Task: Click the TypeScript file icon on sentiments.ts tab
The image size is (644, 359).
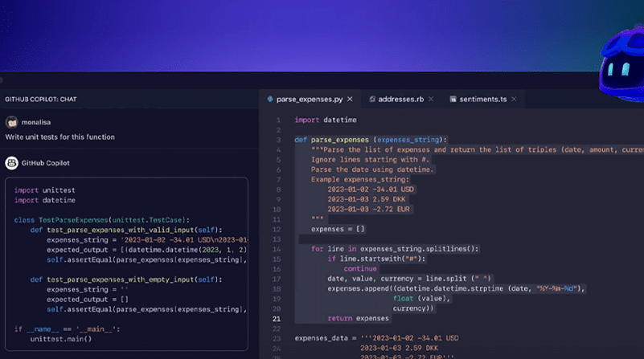Action: (453, 100)
